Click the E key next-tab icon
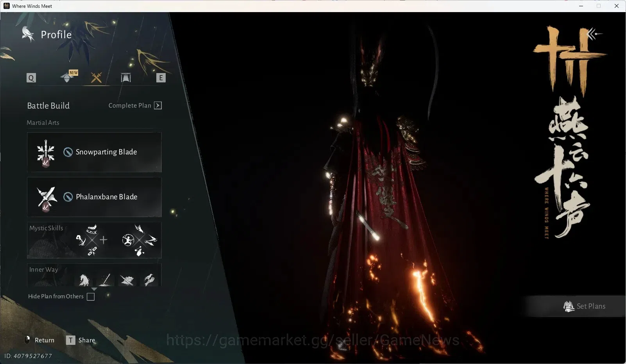 [x=161, y=78]
